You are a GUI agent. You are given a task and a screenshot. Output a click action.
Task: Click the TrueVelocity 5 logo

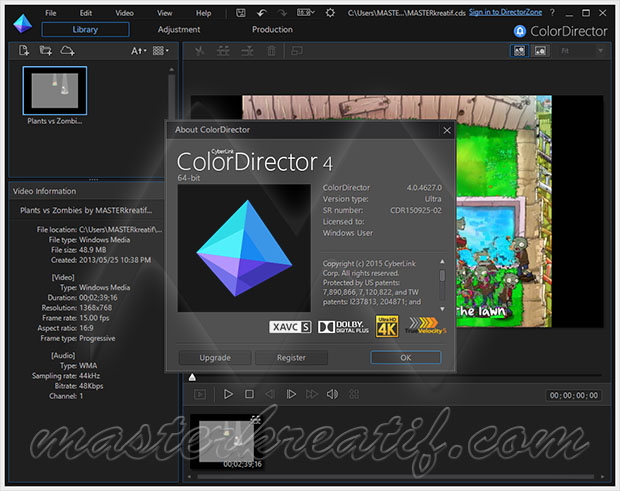[425, 326]
